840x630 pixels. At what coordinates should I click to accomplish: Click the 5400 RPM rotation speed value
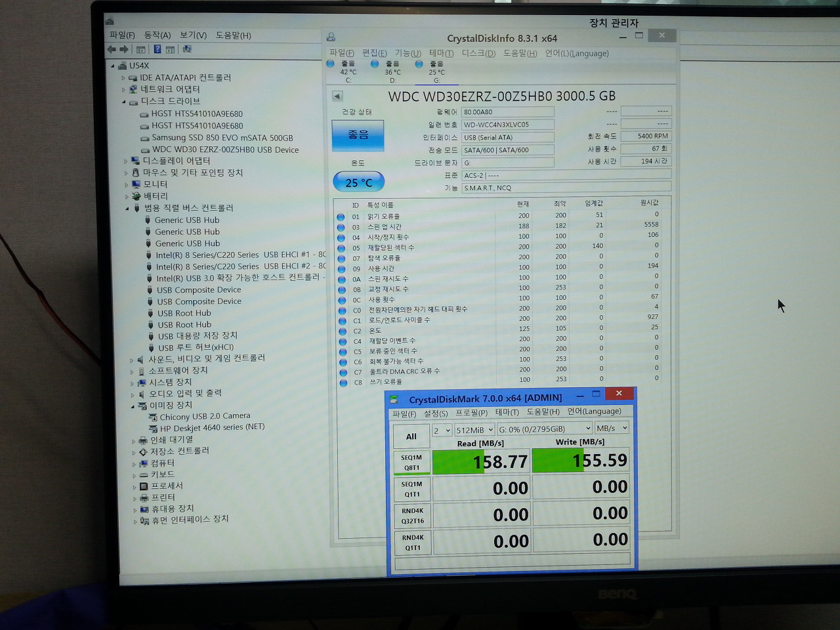tap(646, 136)
